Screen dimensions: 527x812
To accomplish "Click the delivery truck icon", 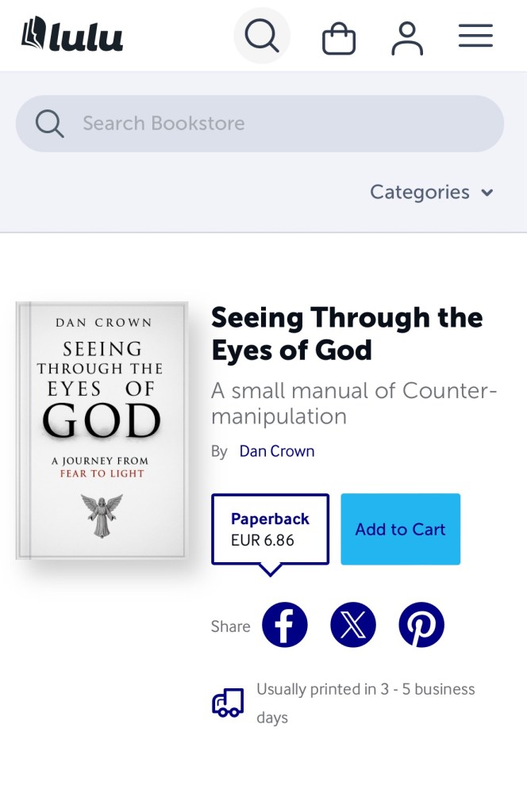I will click(228, 703).
